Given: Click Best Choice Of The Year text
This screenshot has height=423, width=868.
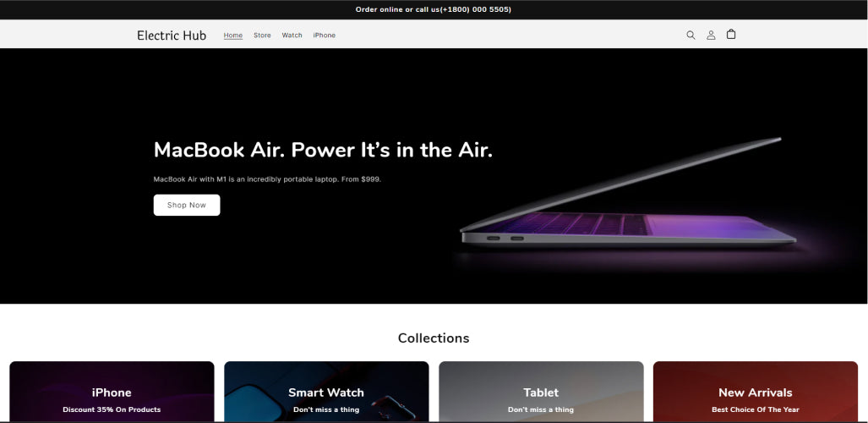Looking at the screenshot, I should pyautogui.click(x=756, y=409).
